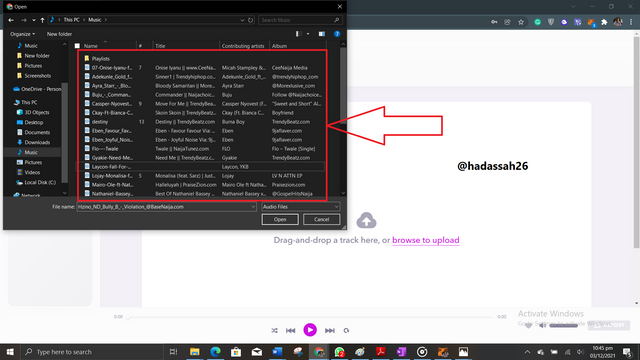This screenshot has height=360, width=640.
Task: Open the Grammarly extension icon
Action: pos(538,22)
